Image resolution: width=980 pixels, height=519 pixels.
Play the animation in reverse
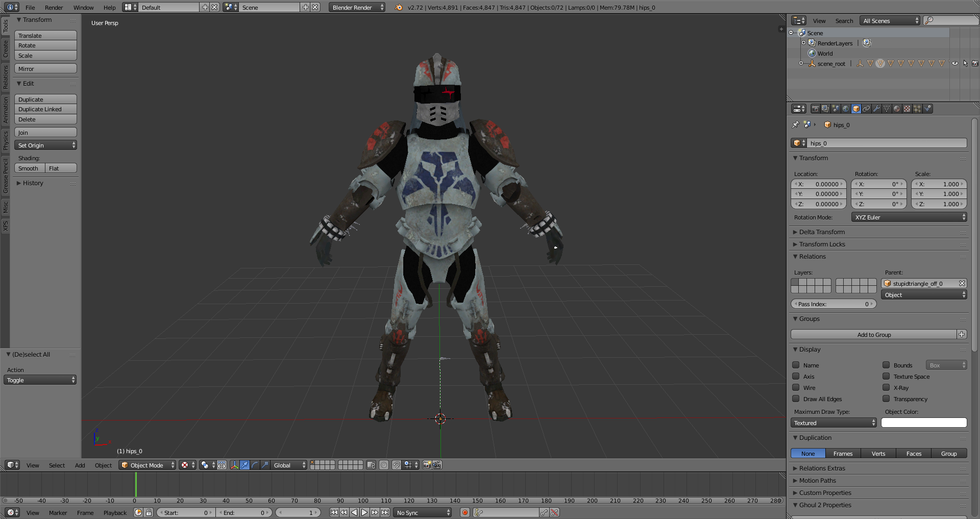[354, 512]
